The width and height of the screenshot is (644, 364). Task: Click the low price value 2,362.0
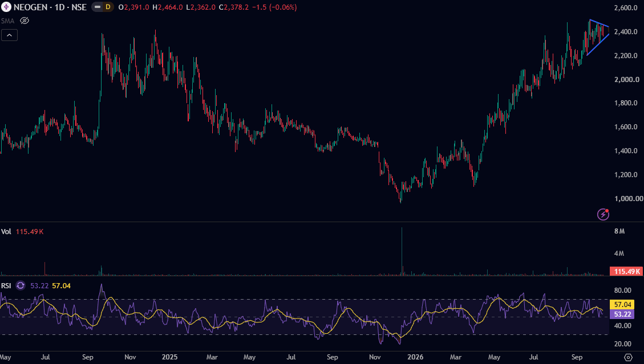(203, 7)
